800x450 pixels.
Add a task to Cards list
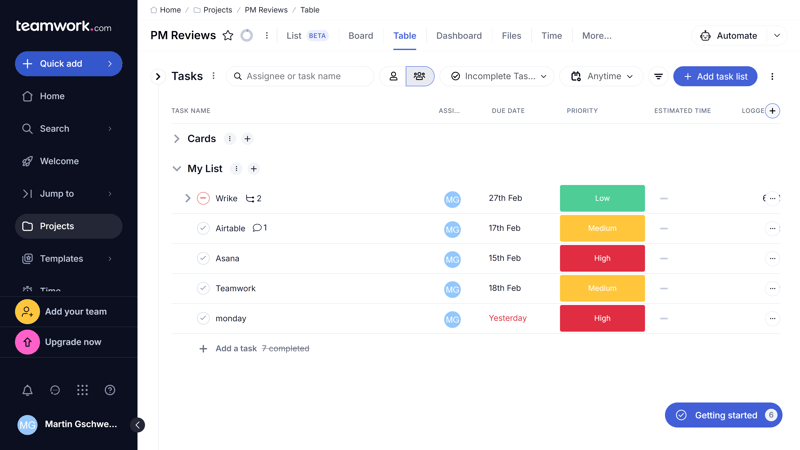[247, 139]
